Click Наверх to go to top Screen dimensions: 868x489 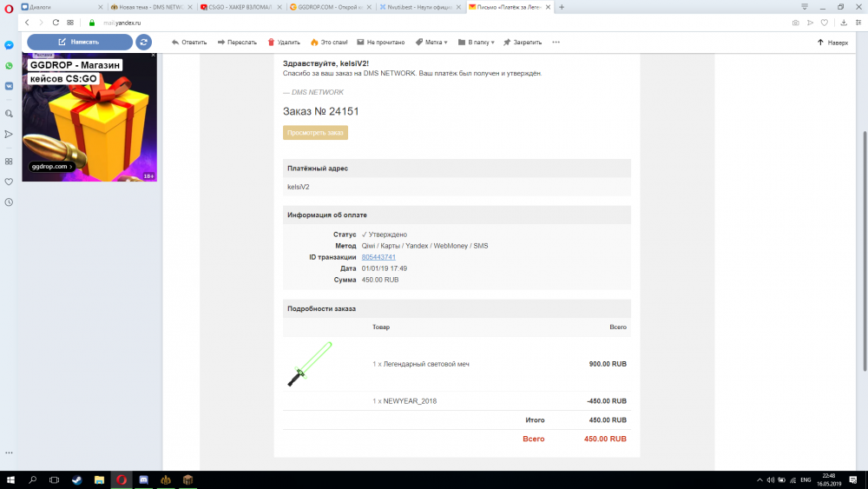[x=832, y=42]
